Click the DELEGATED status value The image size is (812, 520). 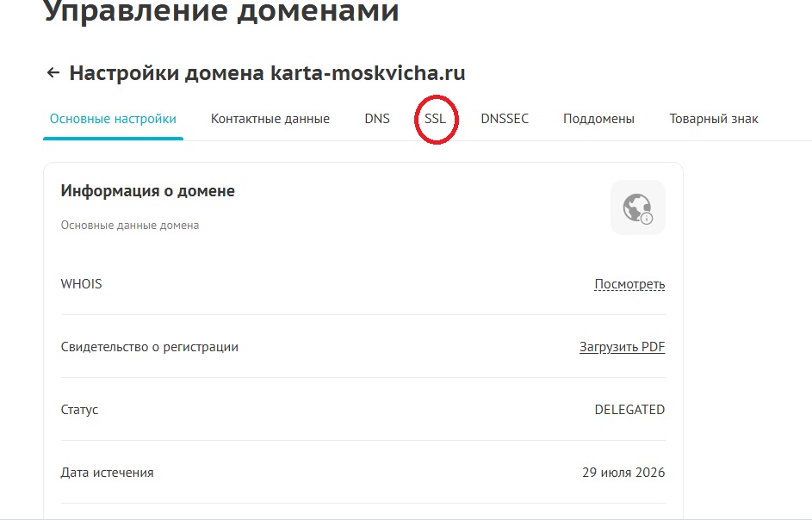[x=629, y=410]
